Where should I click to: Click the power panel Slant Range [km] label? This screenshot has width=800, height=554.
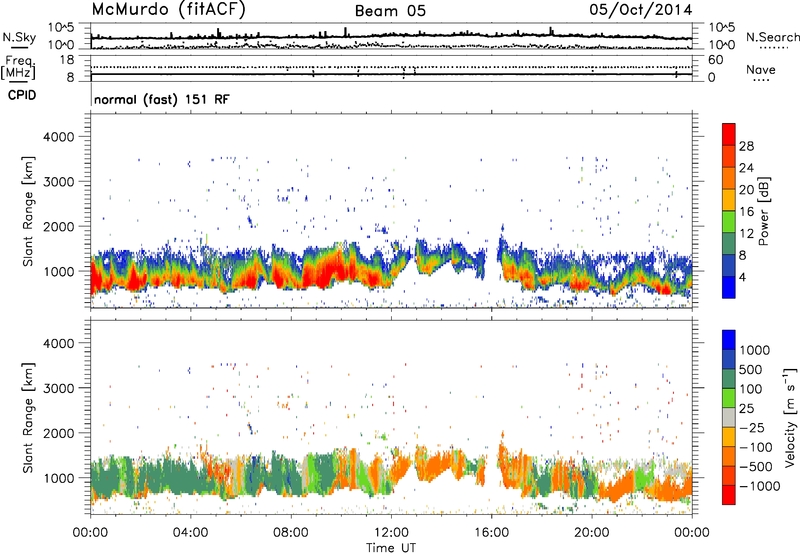pos(28,211)
